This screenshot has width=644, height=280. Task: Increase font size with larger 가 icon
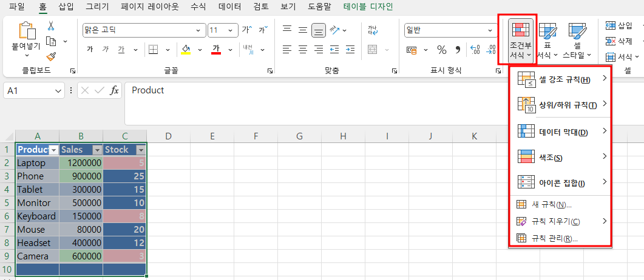[x=248, y=30]
